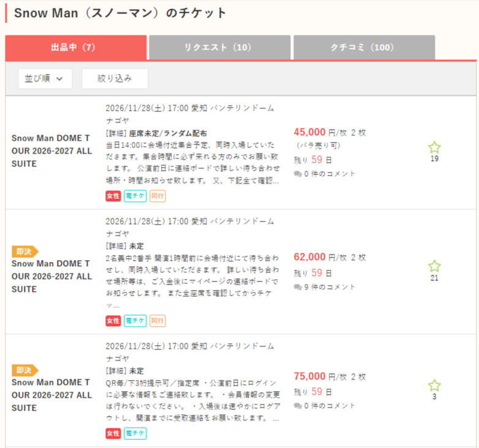Open first listing title without 即決 badge

tap(51, 151)
